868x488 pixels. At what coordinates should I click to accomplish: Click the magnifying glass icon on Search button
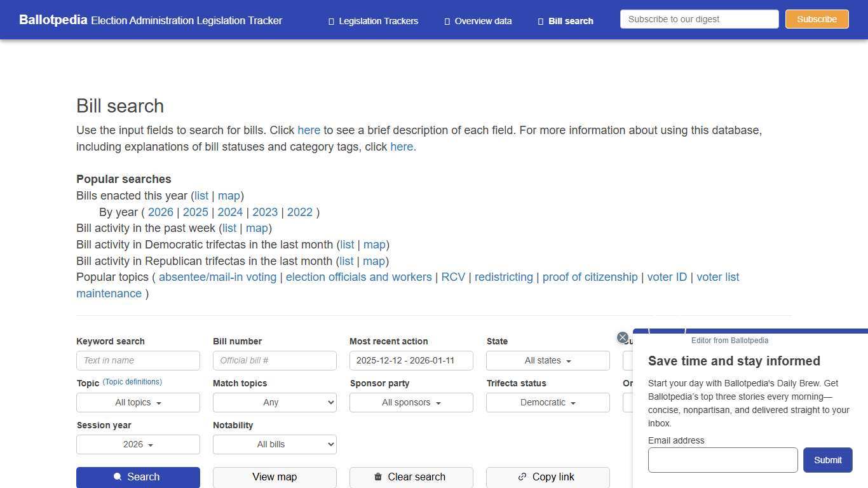(117, 477)
